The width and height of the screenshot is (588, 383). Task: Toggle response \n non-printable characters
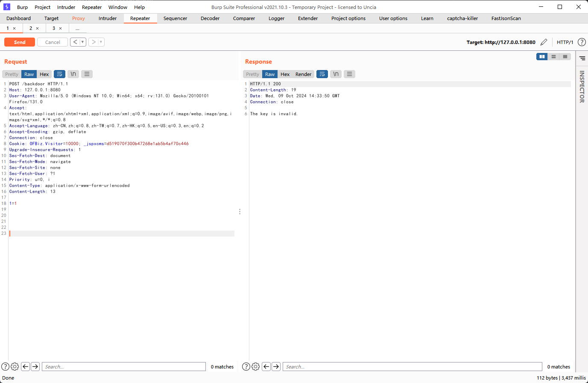point(336,74)
